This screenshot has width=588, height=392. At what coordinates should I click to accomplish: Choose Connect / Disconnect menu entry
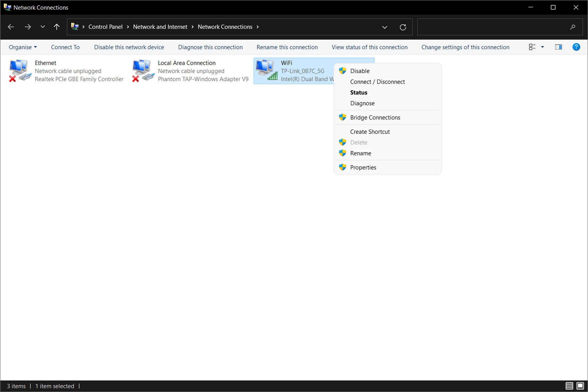pos(387,82)
